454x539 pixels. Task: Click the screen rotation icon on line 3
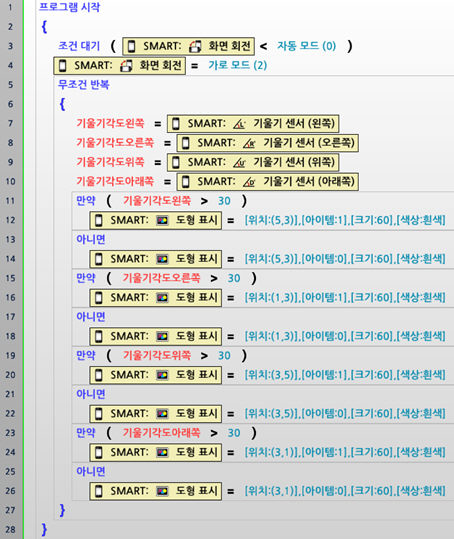tap(196, 46)
